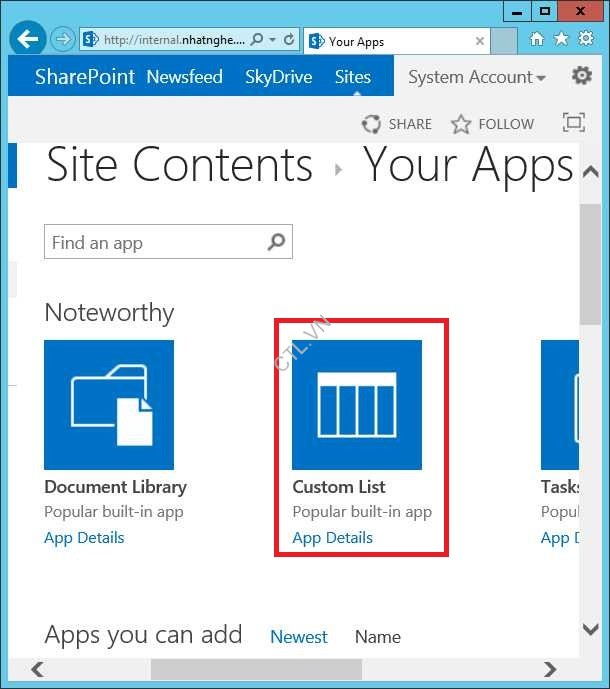Image resolution: width=610 pixels, height=689 pixels.
Task: Open browser Favorites star icon
Action: pos(561,39)
